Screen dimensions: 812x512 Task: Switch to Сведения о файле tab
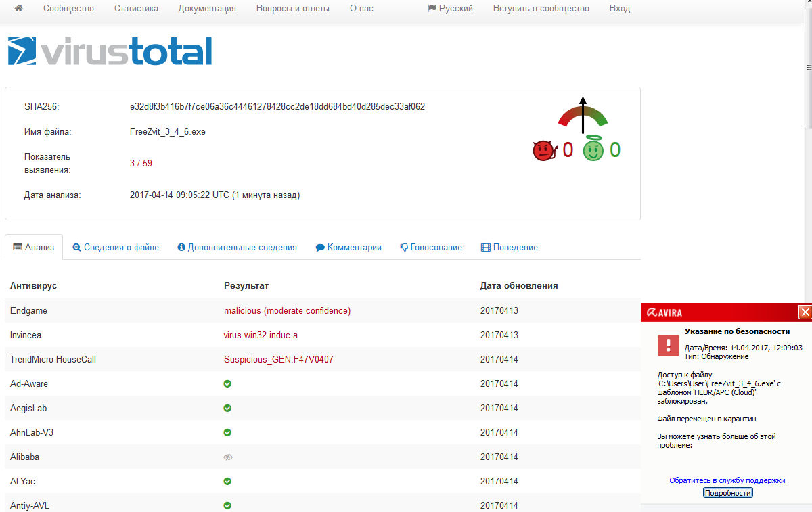[116, 248]
